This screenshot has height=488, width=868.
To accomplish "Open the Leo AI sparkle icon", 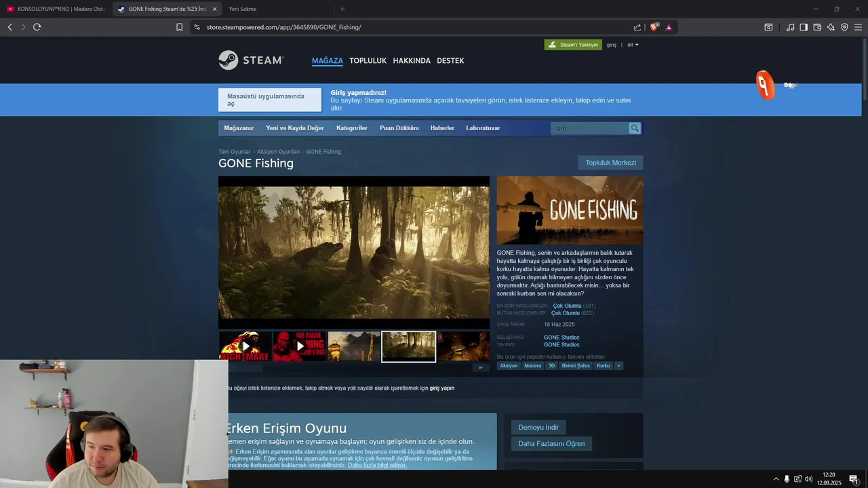I will tap(831, 27).
